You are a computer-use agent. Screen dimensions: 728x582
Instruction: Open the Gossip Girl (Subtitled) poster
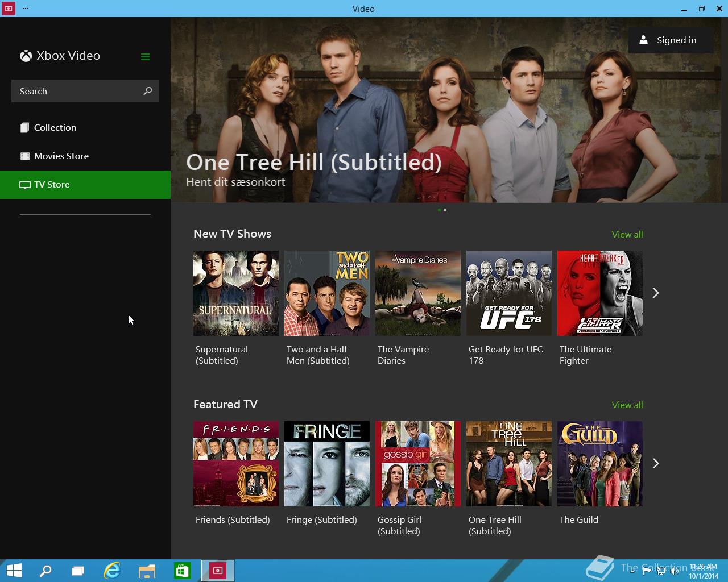pyautogui.click(x=418, y=464)
